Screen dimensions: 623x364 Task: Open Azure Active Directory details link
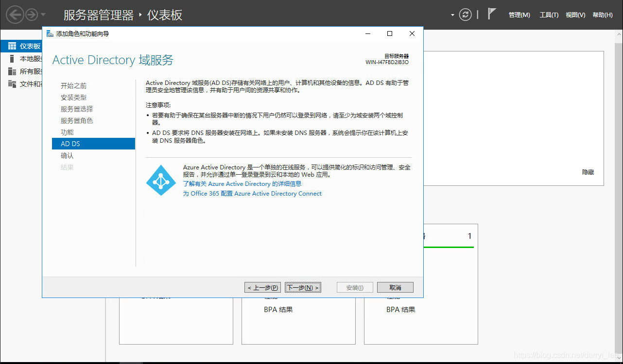pyautogui.click(x=242, y=184)
